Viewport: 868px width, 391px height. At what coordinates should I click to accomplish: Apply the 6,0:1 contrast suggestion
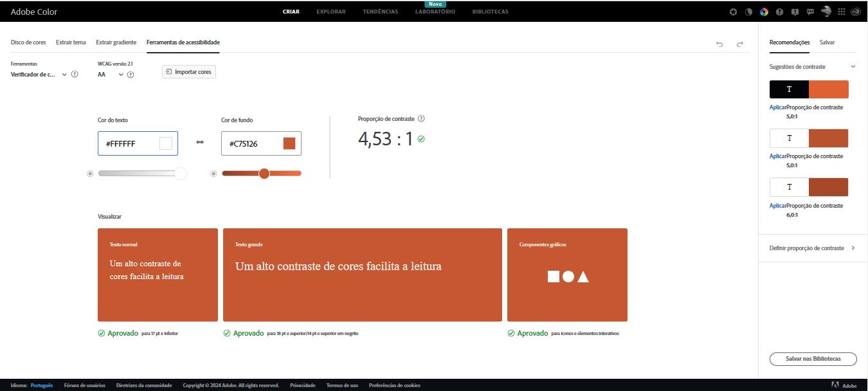pos(778,206)
